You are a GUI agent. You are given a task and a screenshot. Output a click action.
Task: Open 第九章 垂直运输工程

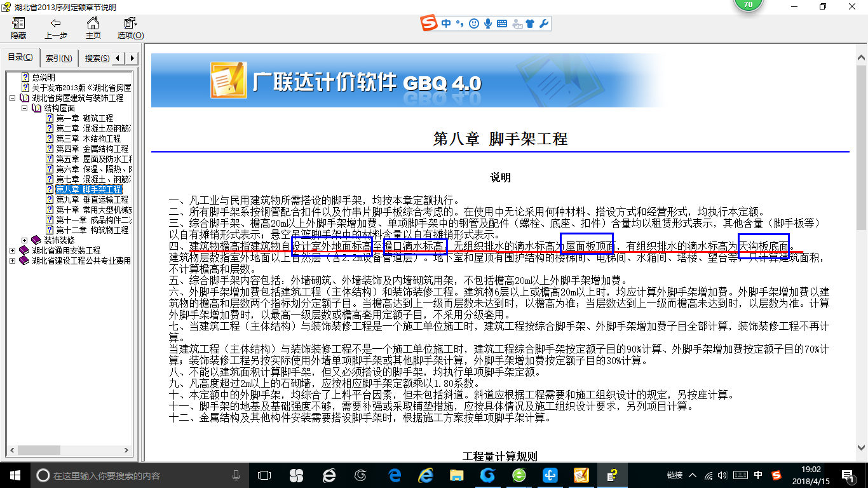92,200
